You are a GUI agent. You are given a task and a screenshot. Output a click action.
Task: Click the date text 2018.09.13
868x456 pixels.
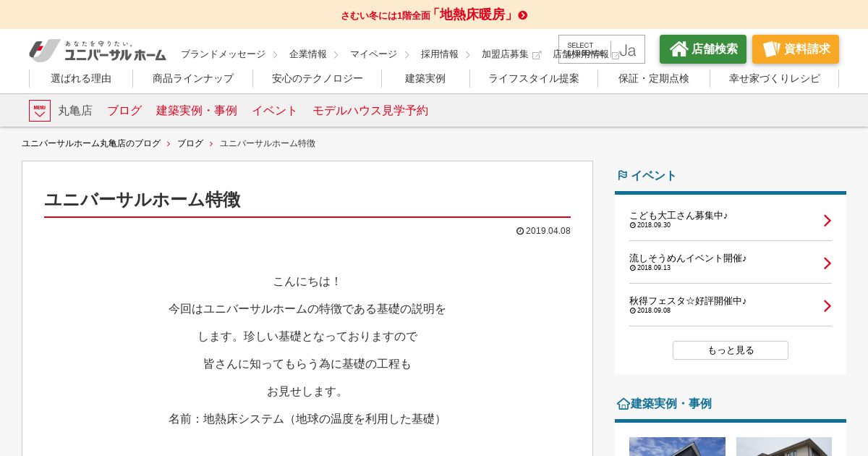tap(654, 268)
